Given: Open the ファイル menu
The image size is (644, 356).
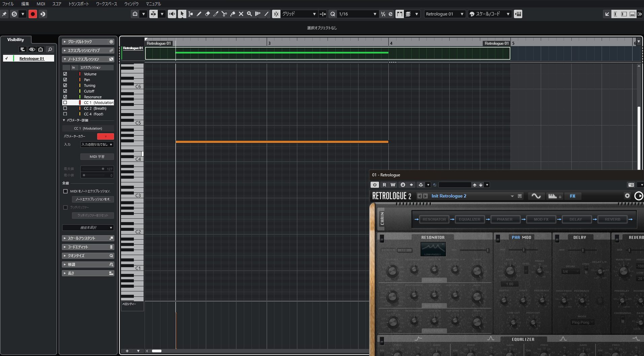Looking at the screenshot, I should click(x=8, y=4).
